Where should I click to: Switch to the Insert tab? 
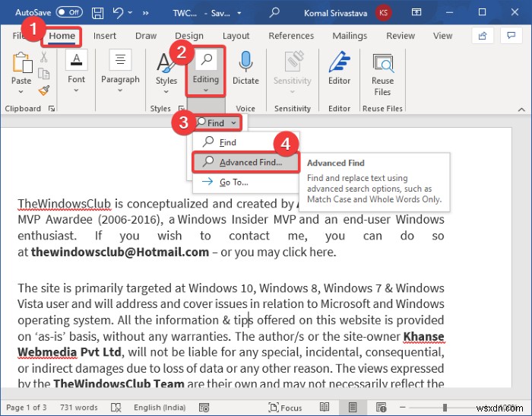[x=105, y=36]
